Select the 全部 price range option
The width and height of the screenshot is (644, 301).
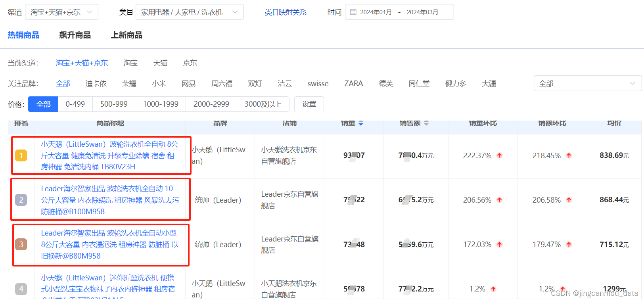43,104
